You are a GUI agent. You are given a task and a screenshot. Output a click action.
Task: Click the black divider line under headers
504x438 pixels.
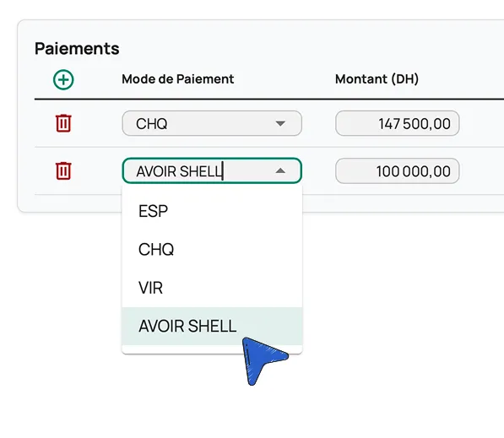(269, 100)
